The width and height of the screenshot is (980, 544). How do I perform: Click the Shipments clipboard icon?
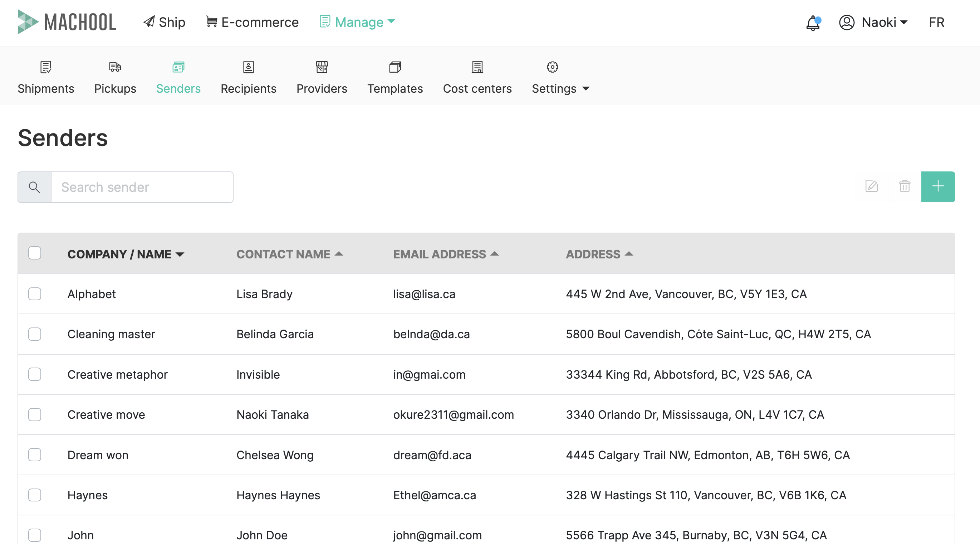click(46, 67)
